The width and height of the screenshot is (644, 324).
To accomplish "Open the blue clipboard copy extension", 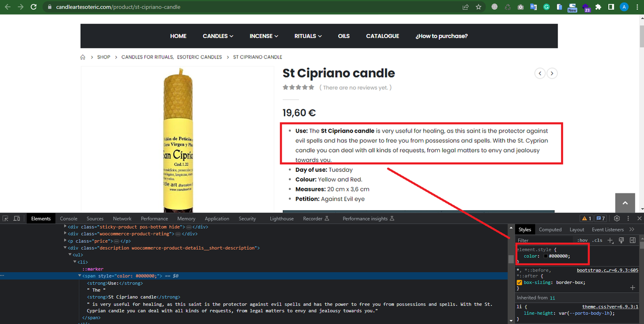I will pyautogui.click(x=559, y=7).
